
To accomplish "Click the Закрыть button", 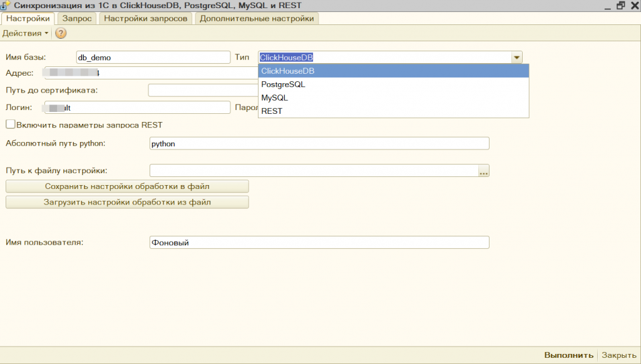I will [619, 355].
